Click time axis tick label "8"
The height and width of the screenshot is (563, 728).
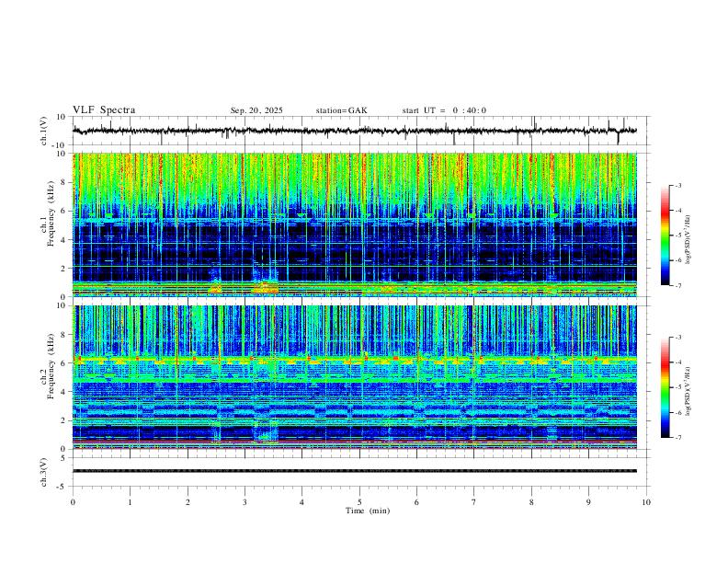tap(531, 502)
